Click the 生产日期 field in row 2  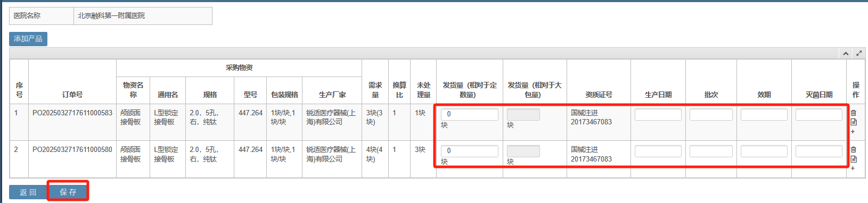658,151
